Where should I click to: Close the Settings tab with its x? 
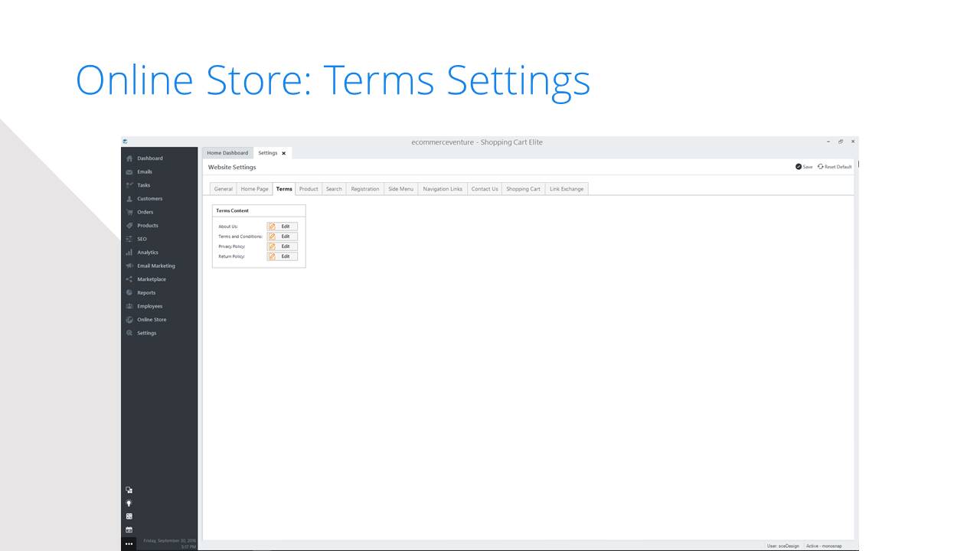[284, 153]
